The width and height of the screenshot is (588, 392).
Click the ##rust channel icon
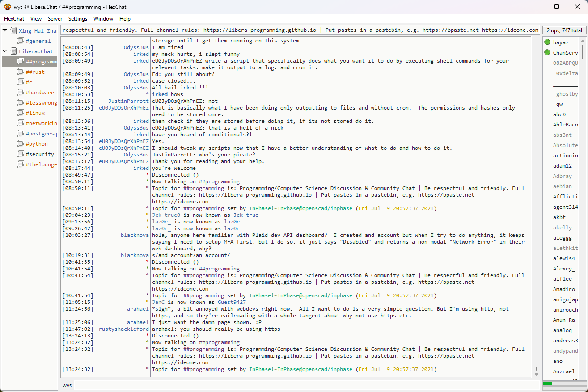[21, 72]
